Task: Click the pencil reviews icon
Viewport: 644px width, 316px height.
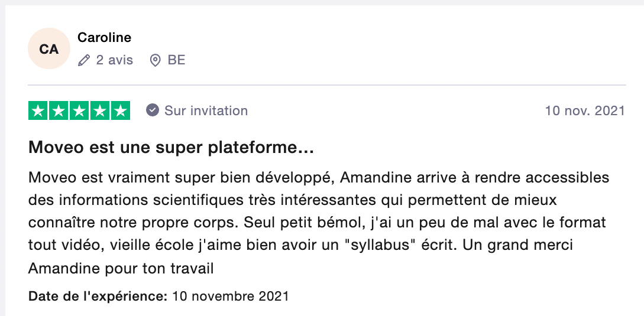Action: coord(84,60)
